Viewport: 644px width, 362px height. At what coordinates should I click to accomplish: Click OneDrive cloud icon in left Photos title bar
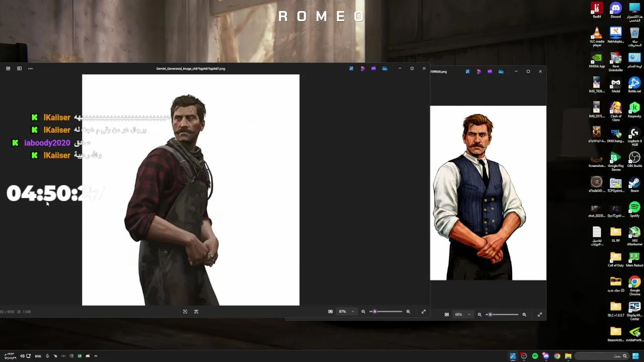point(385,68)
